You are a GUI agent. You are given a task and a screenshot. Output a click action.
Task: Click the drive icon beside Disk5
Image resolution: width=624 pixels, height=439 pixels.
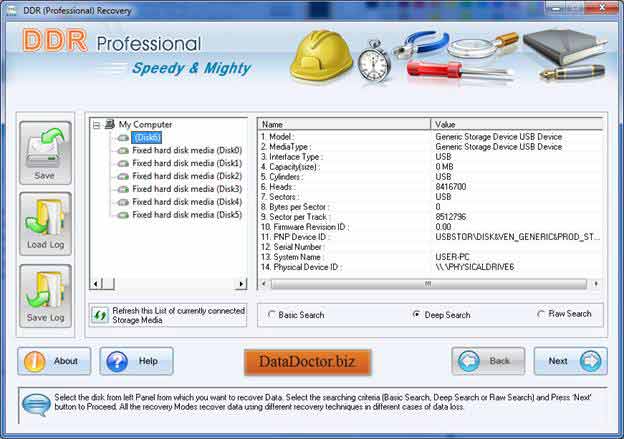[x=123, y=215]
